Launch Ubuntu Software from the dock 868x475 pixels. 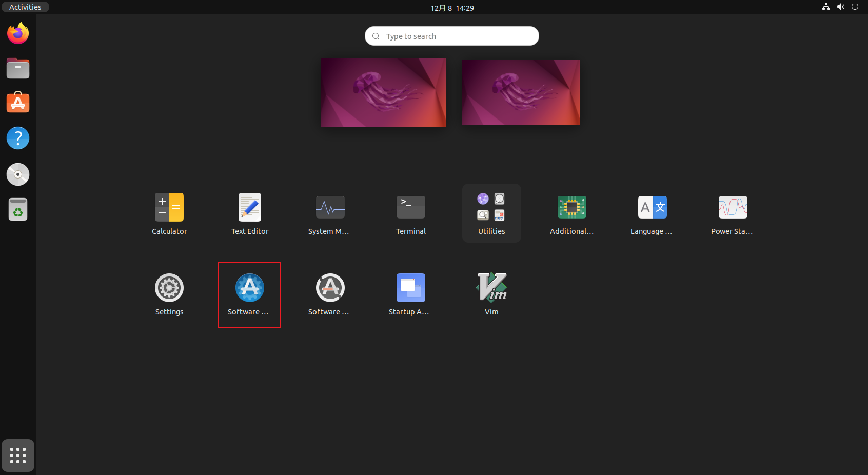point(18,103)
